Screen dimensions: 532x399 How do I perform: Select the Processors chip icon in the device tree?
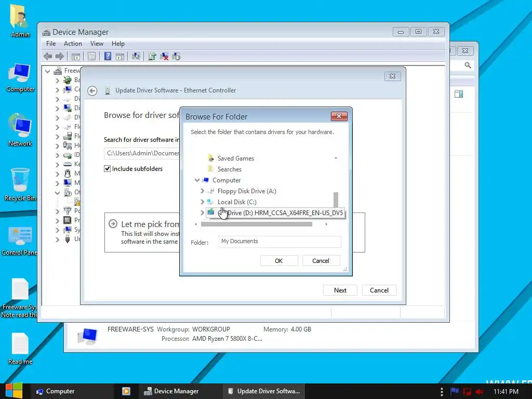(68, 220)
